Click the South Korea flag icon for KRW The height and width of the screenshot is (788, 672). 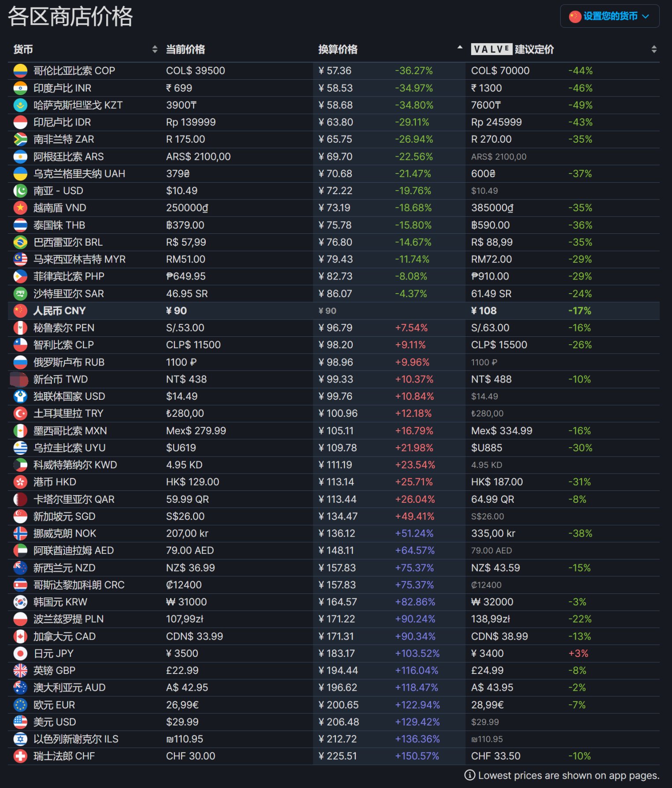point(20,602)
